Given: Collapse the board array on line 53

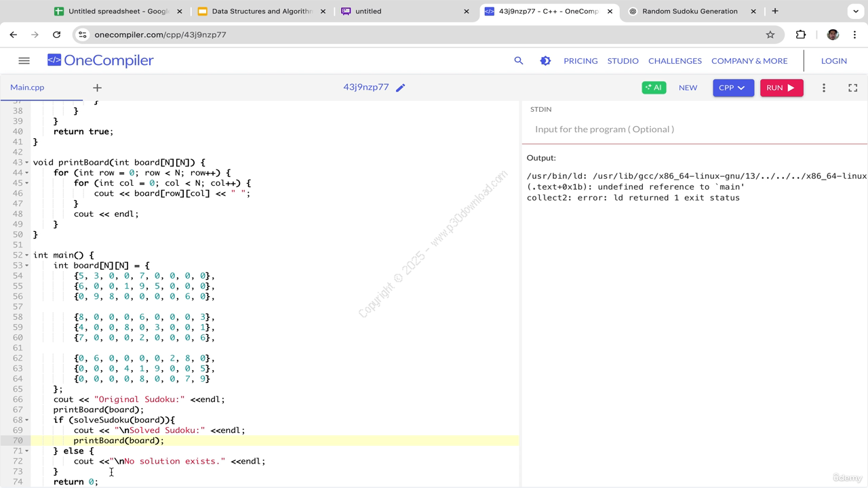Looking at the screenshot, I should (x=26, y=266).
